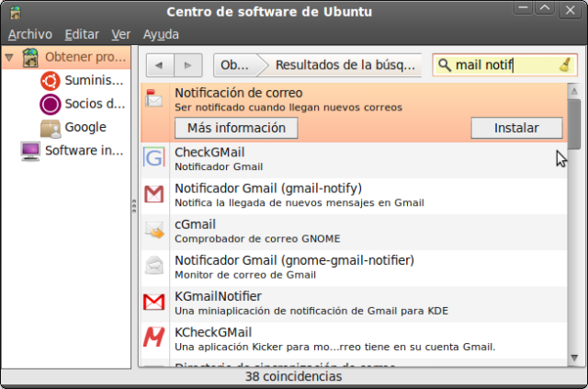Open the Archivo menu
588x389 pixels.
coord(29,34)
